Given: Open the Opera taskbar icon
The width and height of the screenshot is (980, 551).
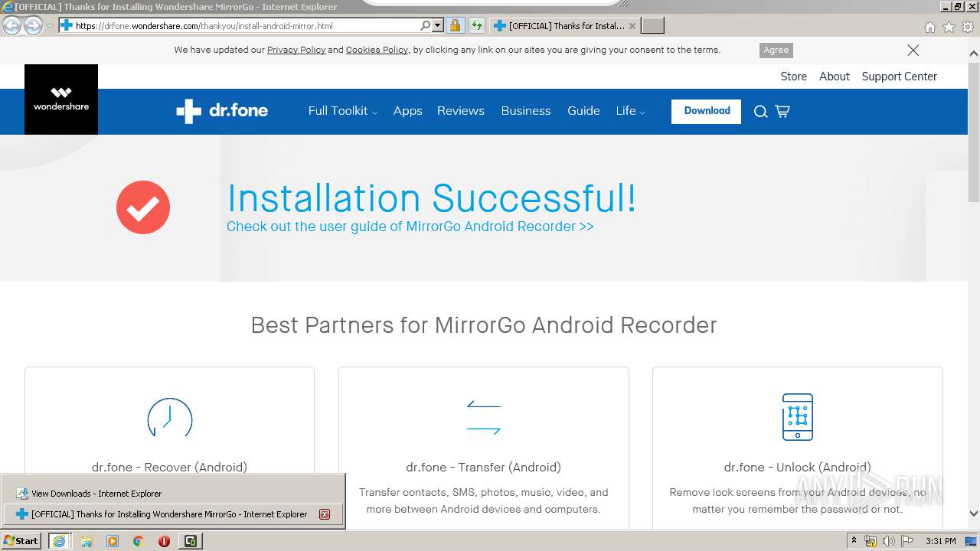Looking at the screenshot, I should (x=164, y=541).
